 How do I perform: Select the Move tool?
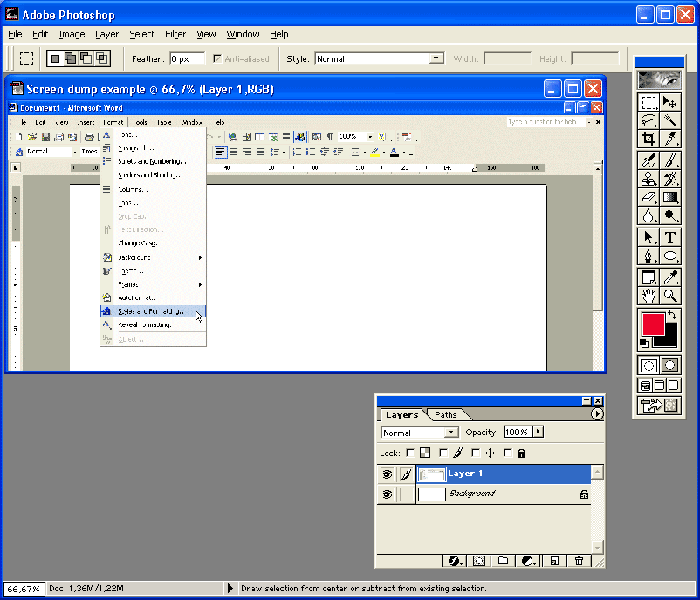[669, 103]
